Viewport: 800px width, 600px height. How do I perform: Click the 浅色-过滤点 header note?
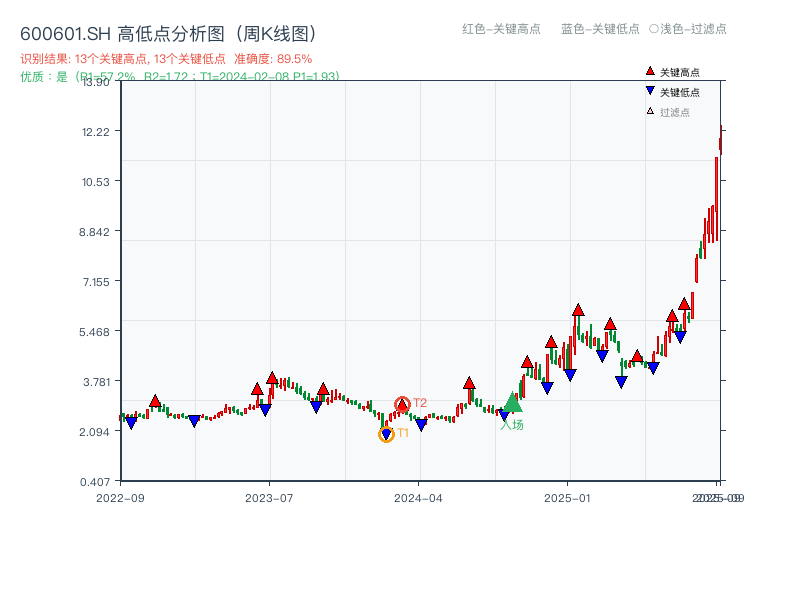[x=688, y=29]
